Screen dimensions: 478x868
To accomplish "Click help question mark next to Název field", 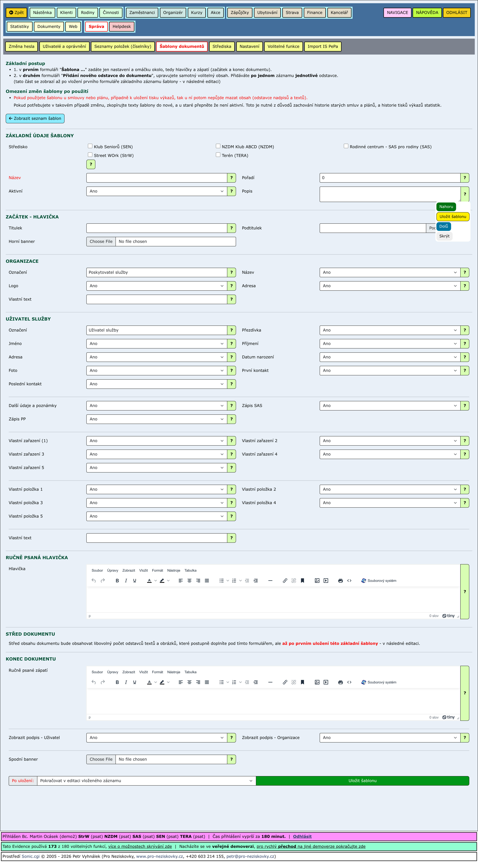I will tap(231, 178).
